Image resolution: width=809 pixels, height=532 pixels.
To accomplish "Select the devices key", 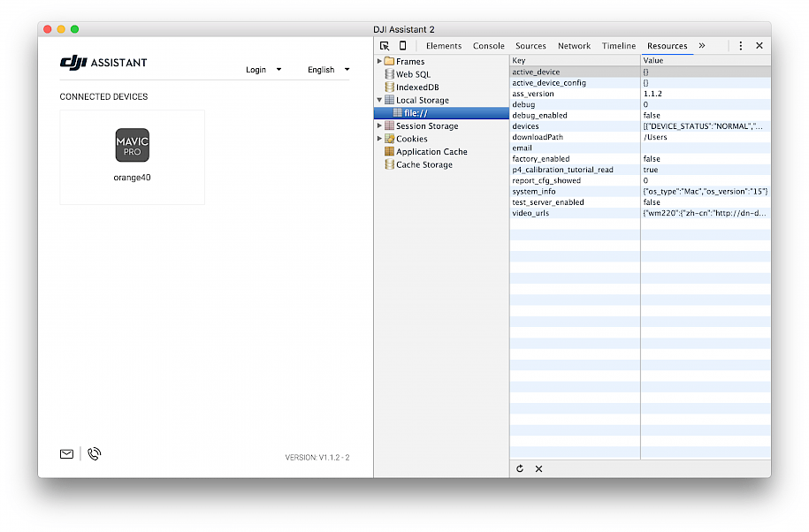I will pos(525,126).
